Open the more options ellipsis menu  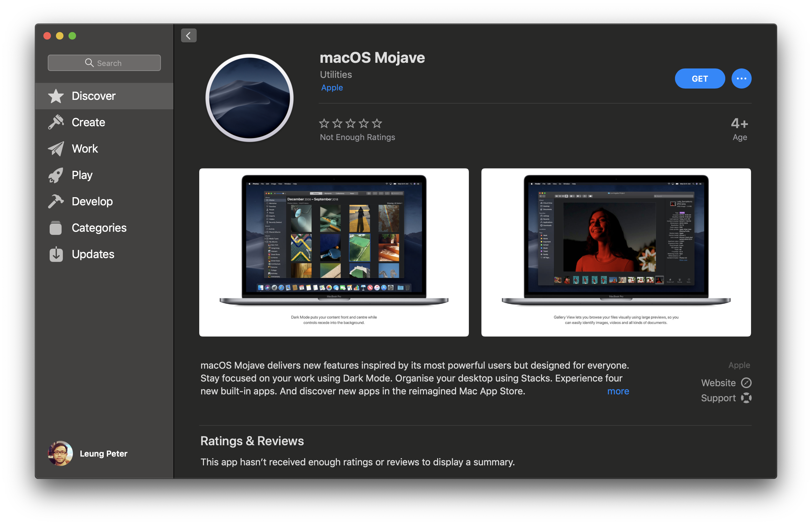(741, 78)
